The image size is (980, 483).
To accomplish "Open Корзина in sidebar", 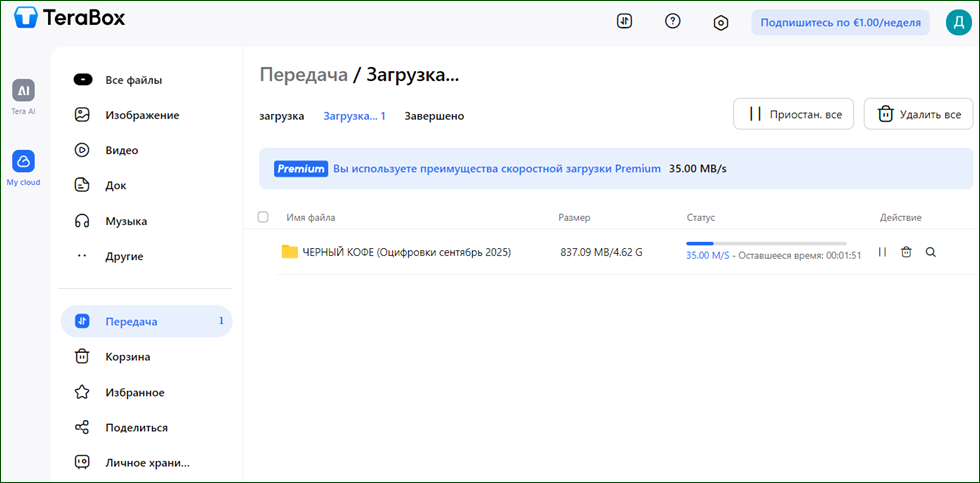I will [128, 357].
